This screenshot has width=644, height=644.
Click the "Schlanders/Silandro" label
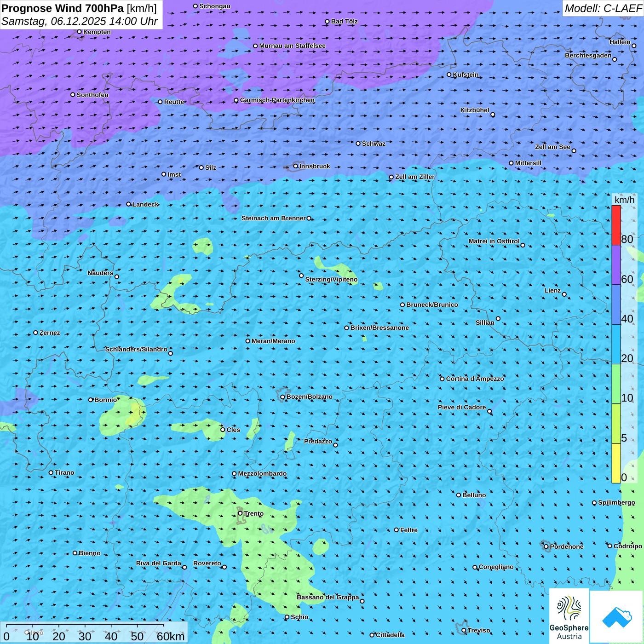tap(136, 349)
